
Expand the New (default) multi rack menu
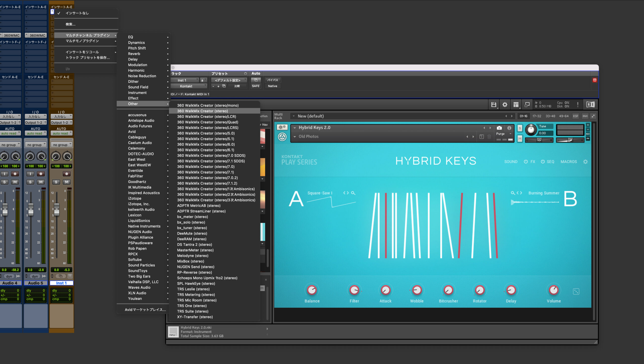click(x=293, y=116)
